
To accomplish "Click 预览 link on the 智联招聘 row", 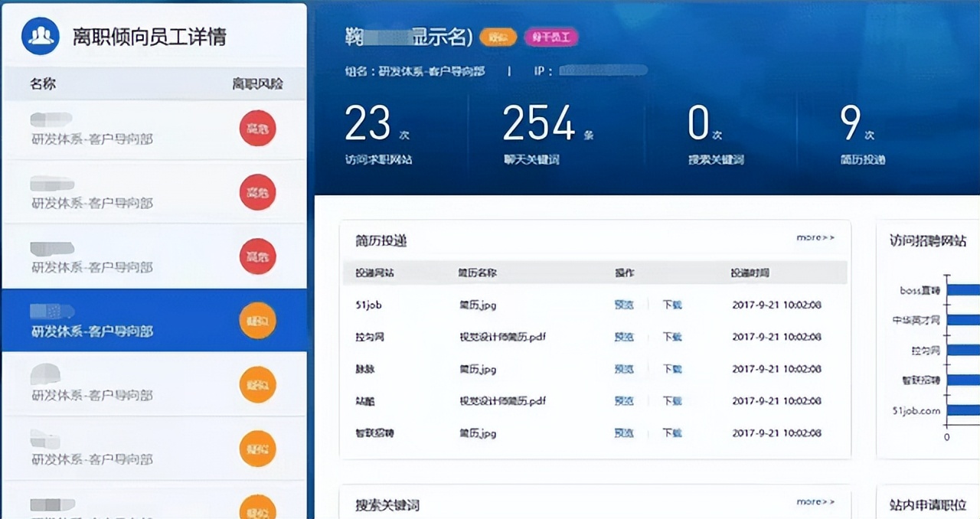I will tap(623, 432).
